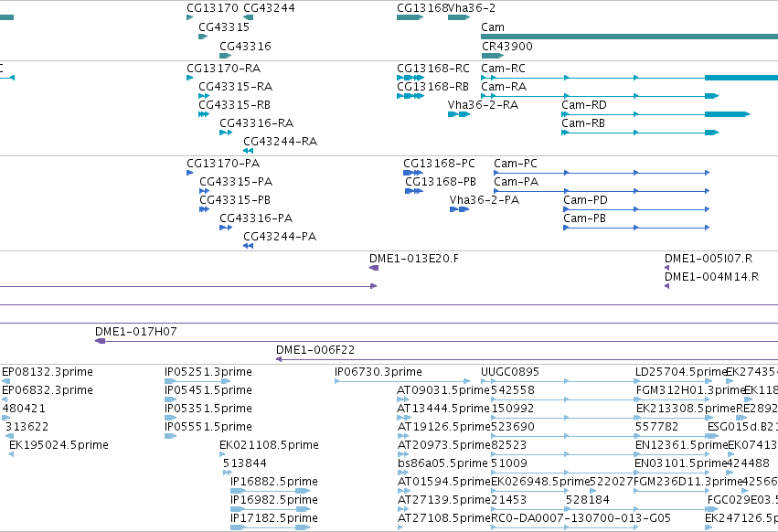
Task: Select the CR43900 gene label
Action: (x=507, y=46)
